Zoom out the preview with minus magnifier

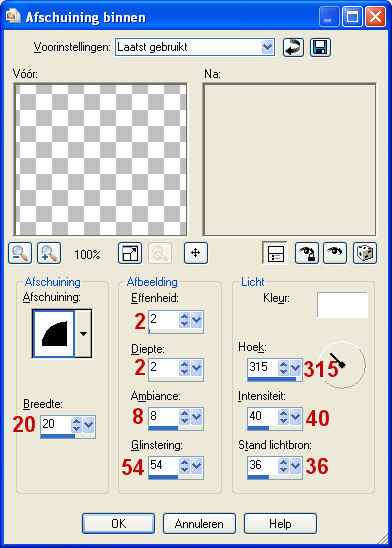point(20,253)
